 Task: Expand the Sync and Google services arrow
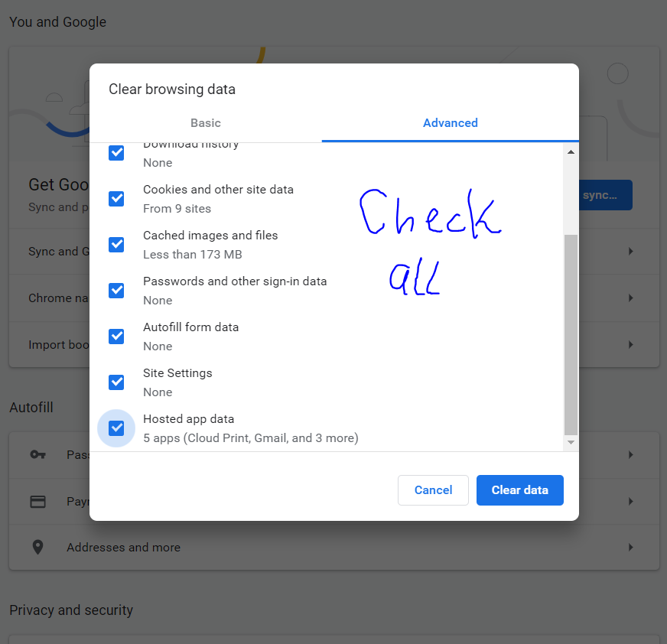(x=631, y=252)
